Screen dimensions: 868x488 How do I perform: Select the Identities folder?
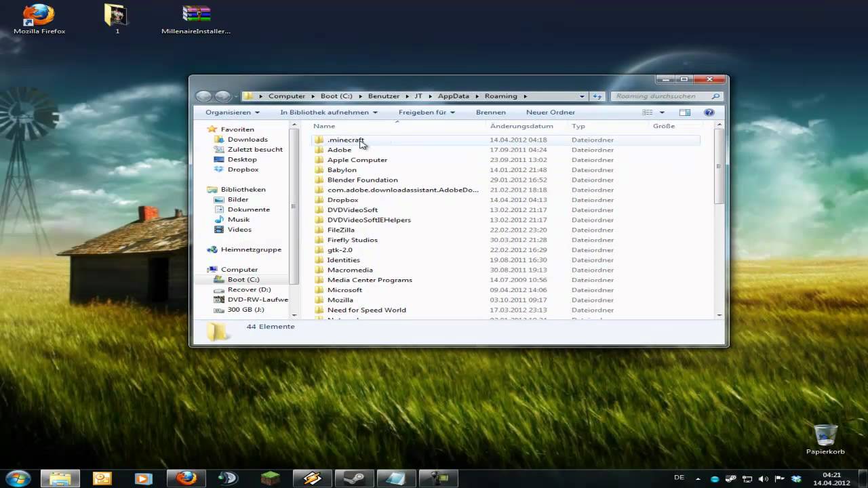coord(343,260)
